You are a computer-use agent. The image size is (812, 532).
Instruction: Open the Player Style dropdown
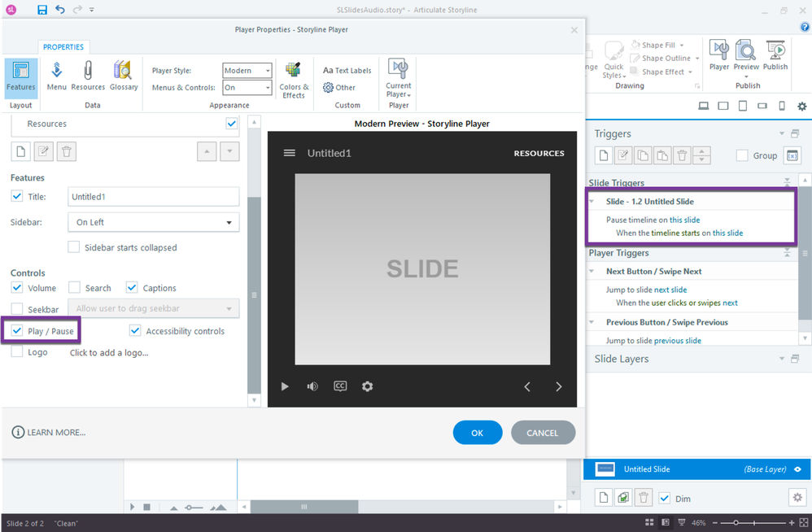tap(247, 71)
